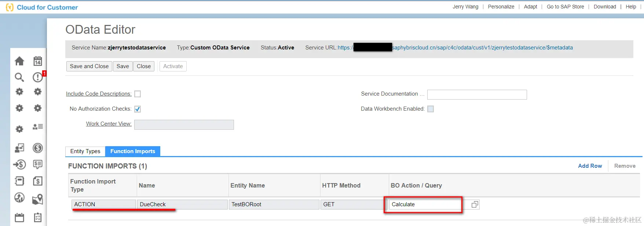
Task: Open the dollar document icon
Action: pos(38,181)
